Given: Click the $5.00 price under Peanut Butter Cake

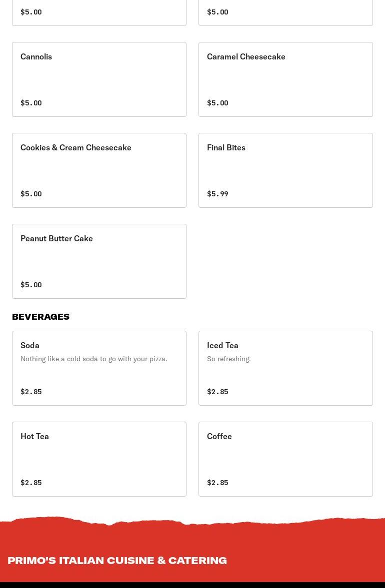Looking at the screenshot, I should [31, 285].
